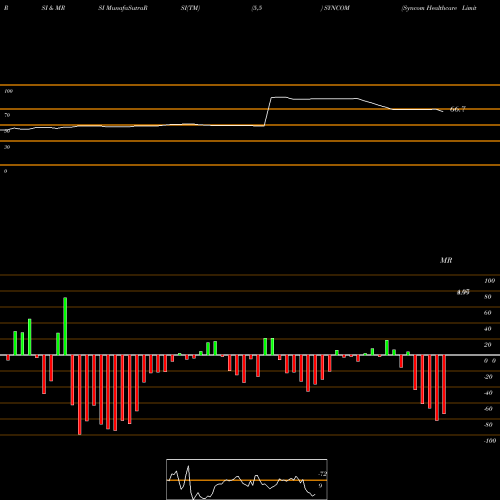Click the RSI axis label '70'
500x500 pixels.
(x=7, y=115)
